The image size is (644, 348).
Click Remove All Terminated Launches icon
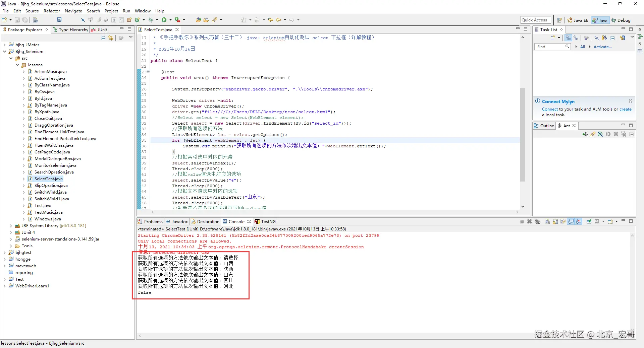tap(537, 221)
